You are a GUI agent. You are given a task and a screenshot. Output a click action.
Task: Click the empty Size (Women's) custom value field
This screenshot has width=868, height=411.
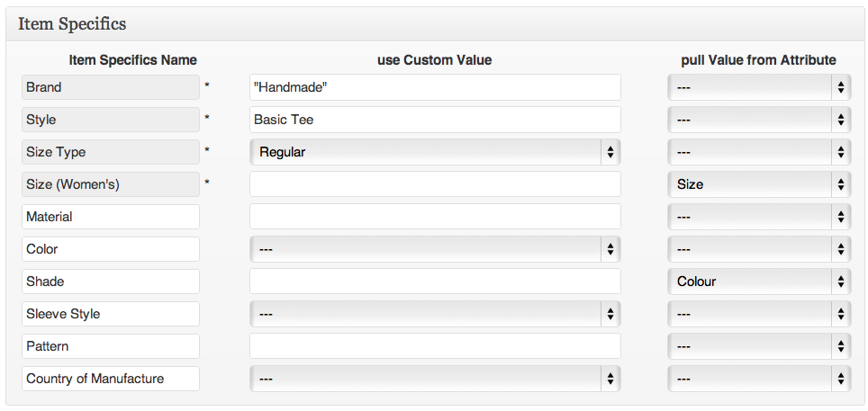[x=435, y=184]
